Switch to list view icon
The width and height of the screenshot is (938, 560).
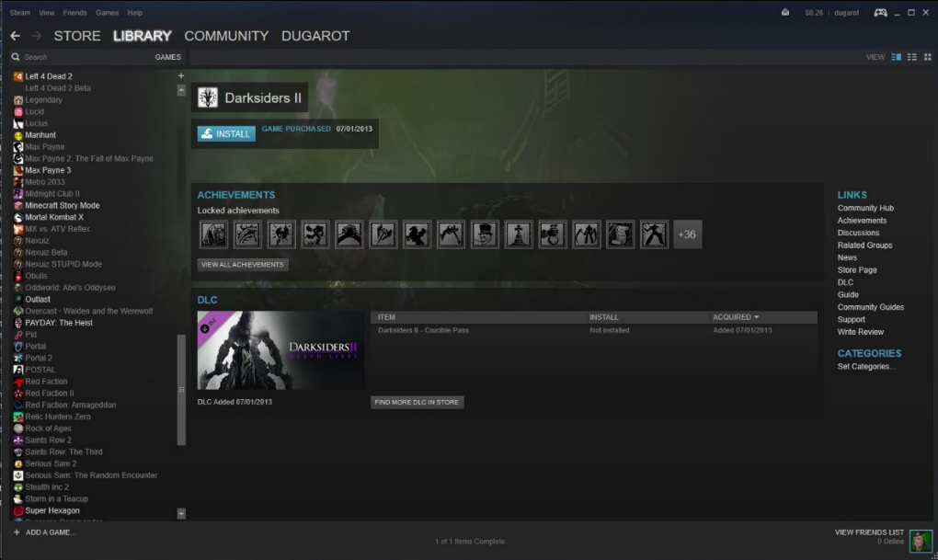pyautogui.click(x=911, y=57)
